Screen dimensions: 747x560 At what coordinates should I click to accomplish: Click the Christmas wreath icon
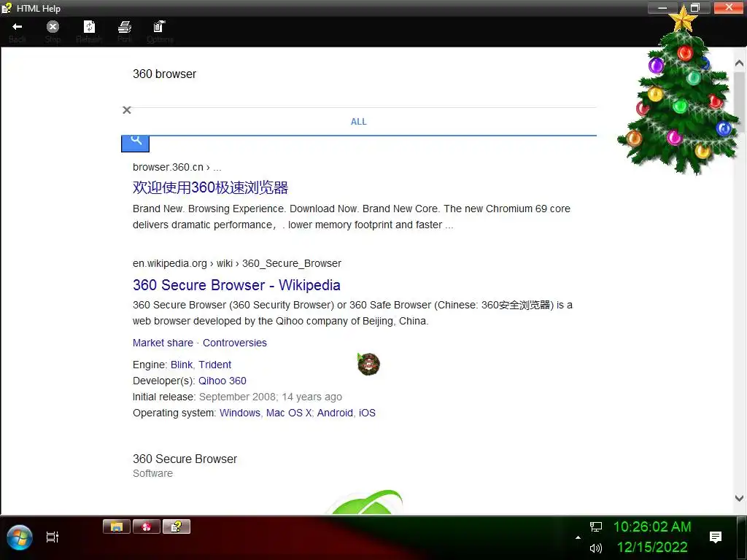(368, 365)
